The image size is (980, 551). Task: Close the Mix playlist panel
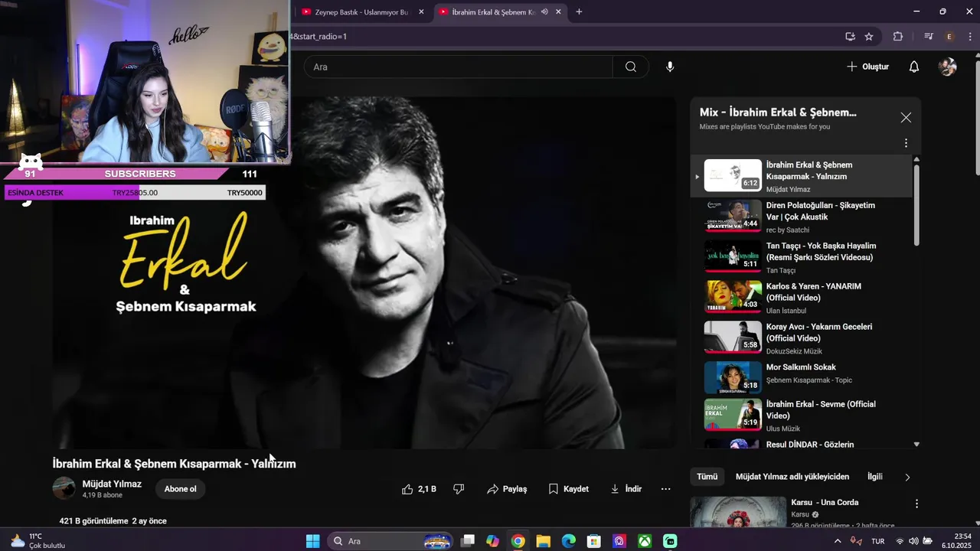[906, 118]
